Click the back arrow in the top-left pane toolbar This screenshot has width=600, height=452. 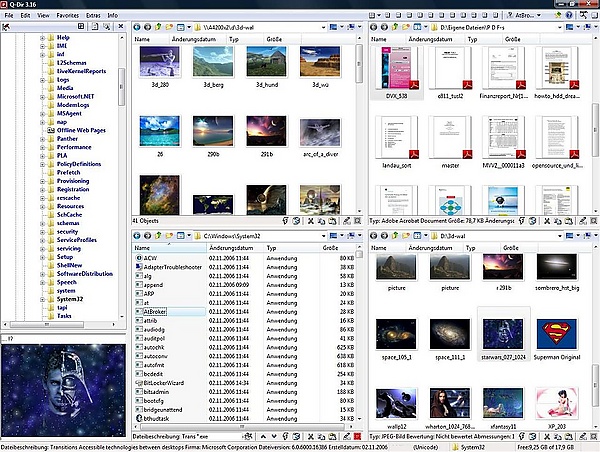pyautogui.click(x=136, y=27)
